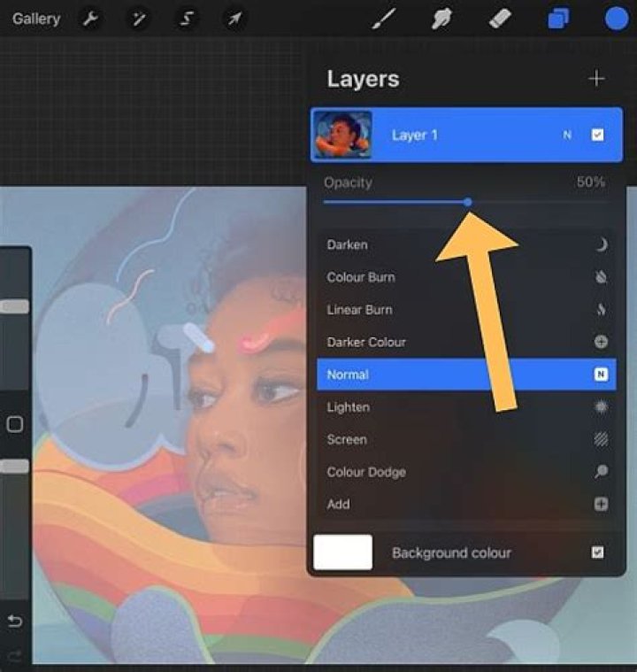Select the Eraser tool
This screenshot has width=637, height=672.
tap(501, 19)
